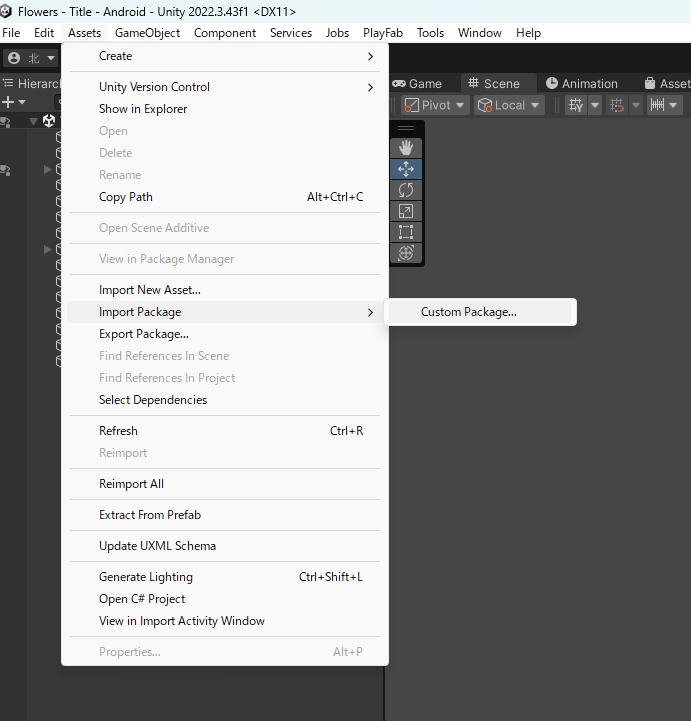Open the Window menu

click(480, 33)
